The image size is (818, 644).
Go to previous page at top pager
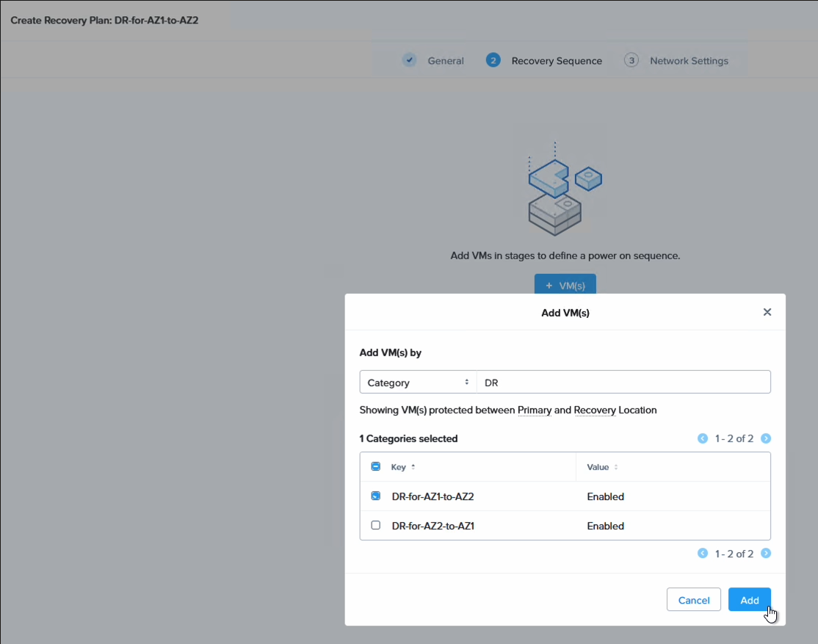703,438
